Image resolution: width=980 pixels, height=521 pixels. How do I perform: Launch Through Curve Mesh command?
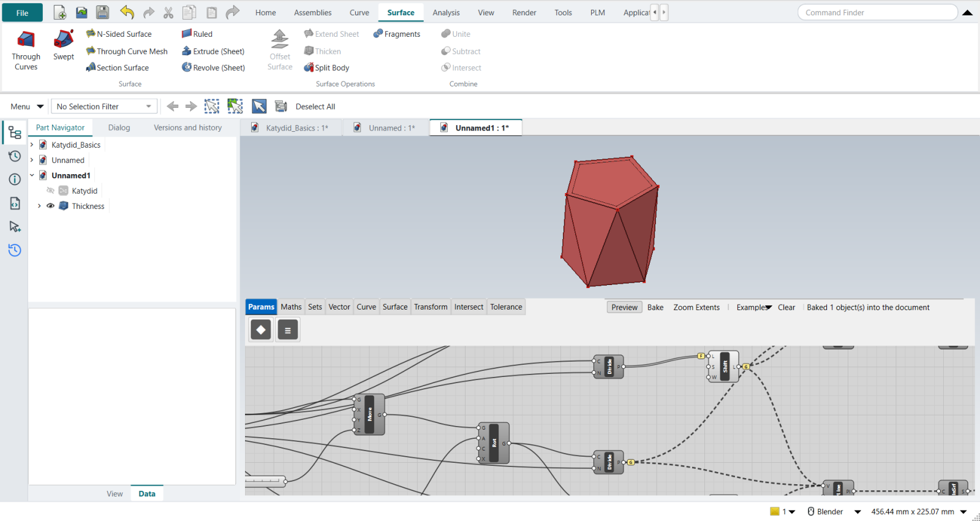(127, 51)
